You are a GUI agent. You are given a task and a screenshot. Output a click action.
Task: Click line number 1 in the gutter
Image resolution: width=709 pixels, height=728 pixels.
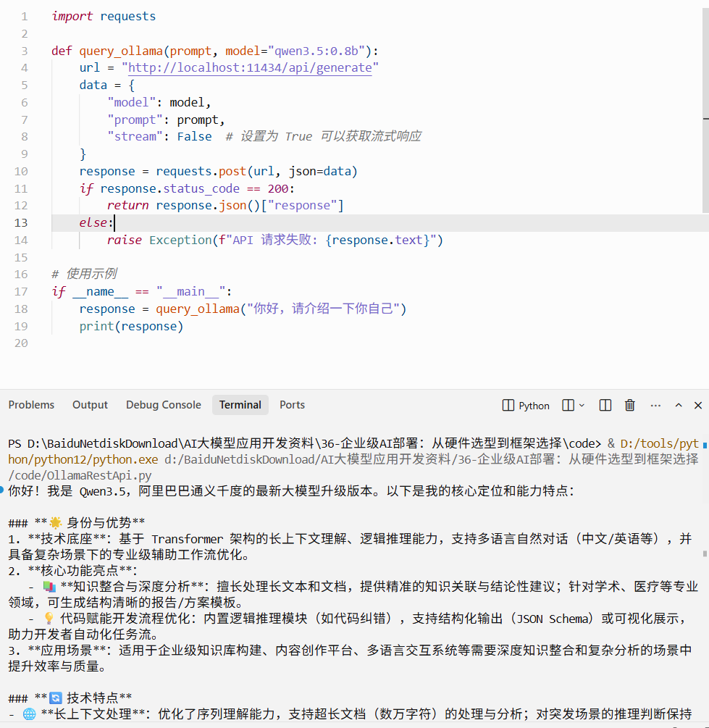tap(24, 17)
